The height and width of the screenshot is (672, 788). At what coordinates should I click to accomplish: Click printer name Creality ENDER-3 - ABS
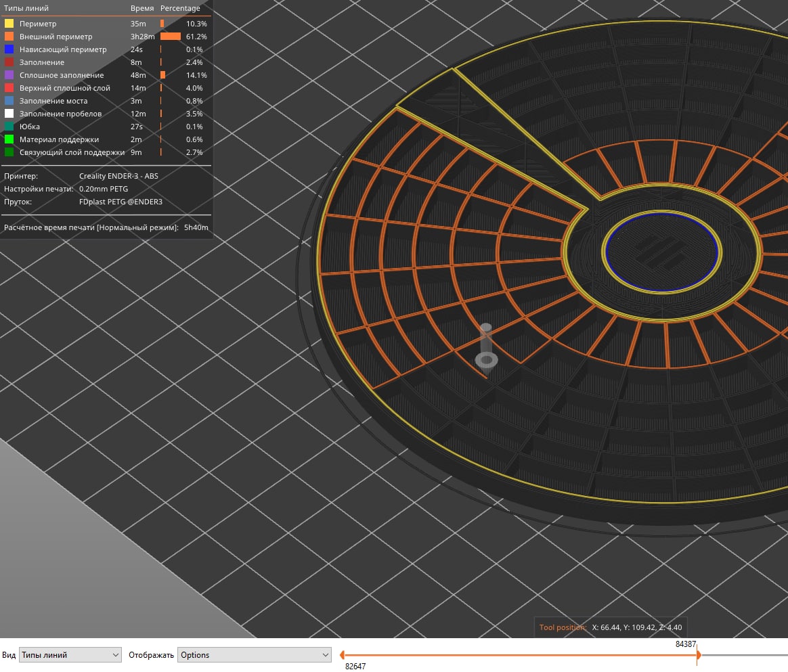coord(118,176)
